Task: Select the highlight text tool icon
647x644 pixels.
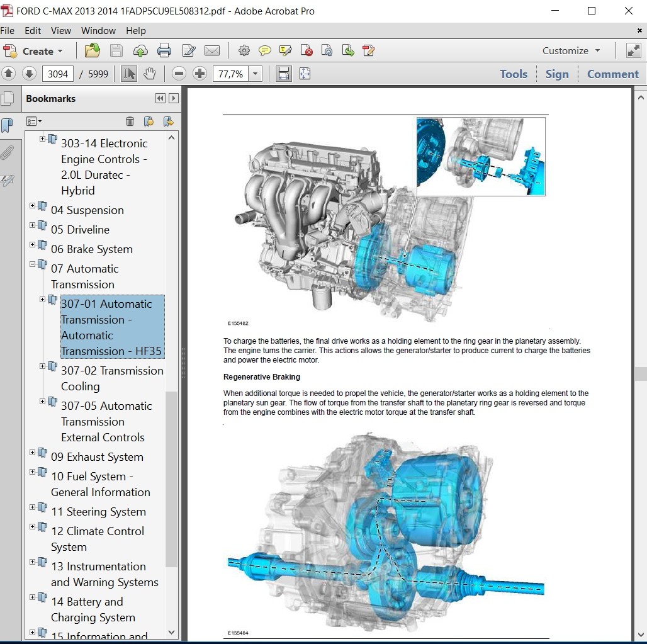Action: [x=286, y=51]
